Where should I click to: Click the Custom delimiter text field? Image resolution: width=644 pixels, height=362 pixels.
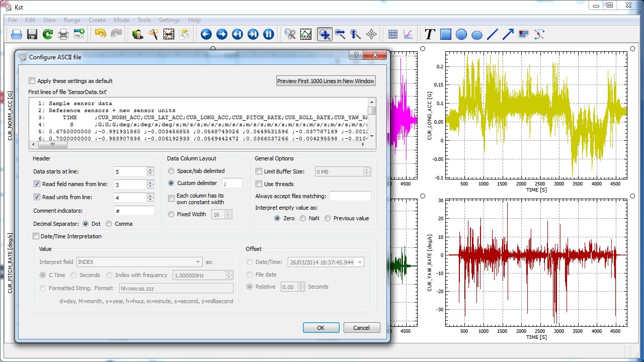click(x=232, y=184)
